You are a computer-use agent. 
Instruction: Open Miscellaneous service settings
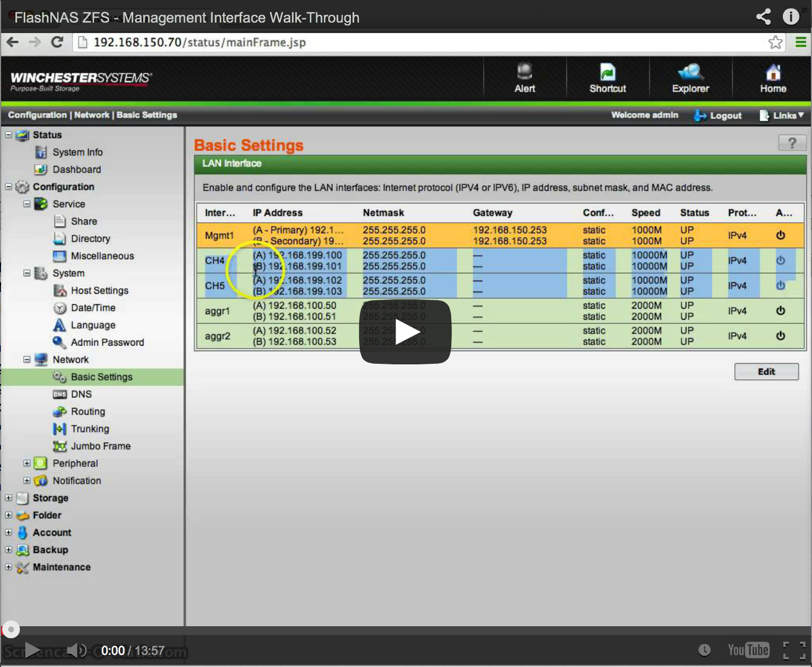(102, 256)
